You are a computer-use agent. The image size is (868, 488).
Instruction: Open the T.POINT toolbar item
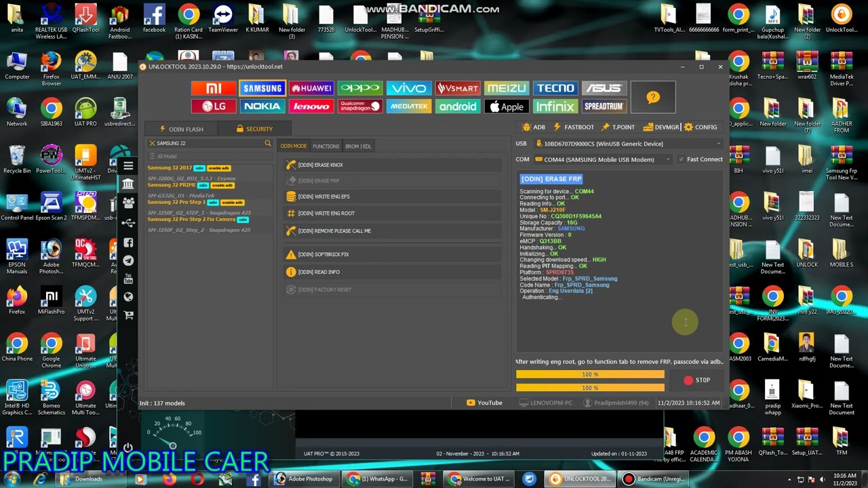coord(618,127)
